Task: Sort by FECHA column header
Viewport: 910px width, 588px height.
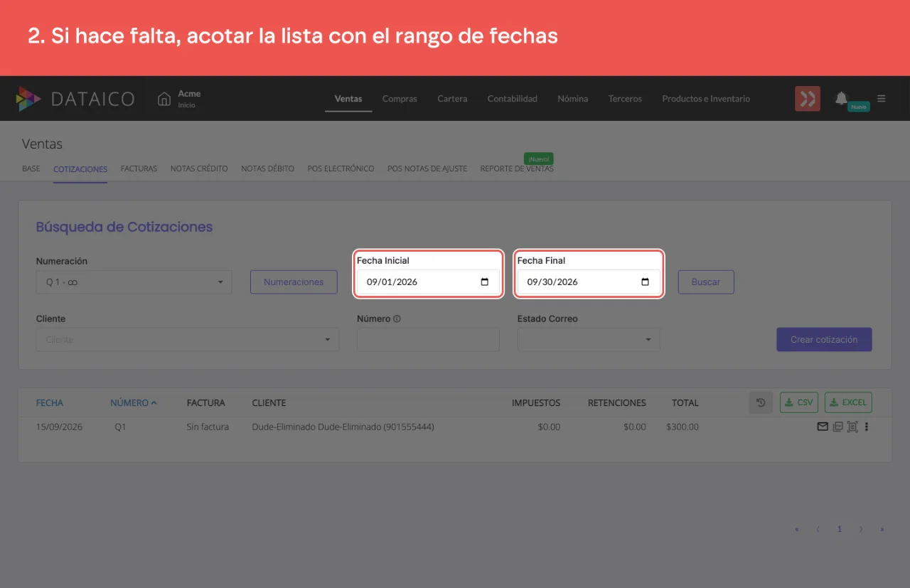Action: [x=50, y=402]
